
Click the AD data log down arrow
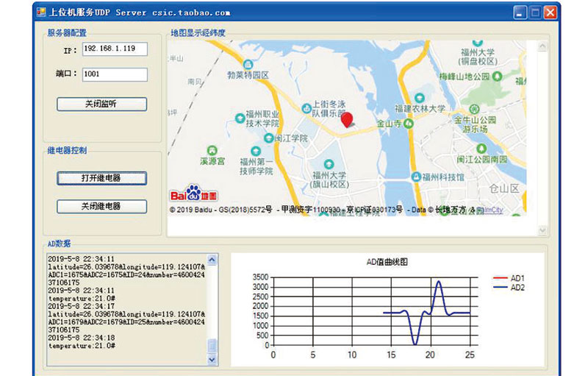212,360
